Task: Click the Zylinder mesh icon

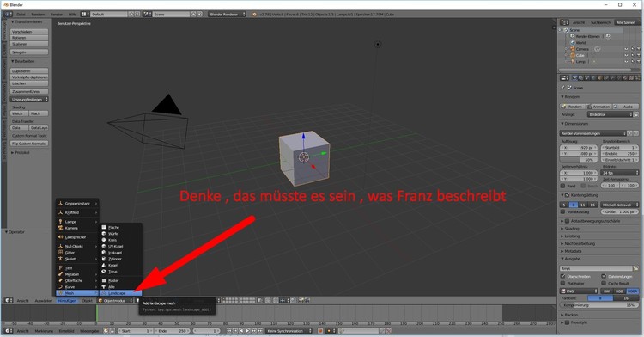Action: [104, 259]
